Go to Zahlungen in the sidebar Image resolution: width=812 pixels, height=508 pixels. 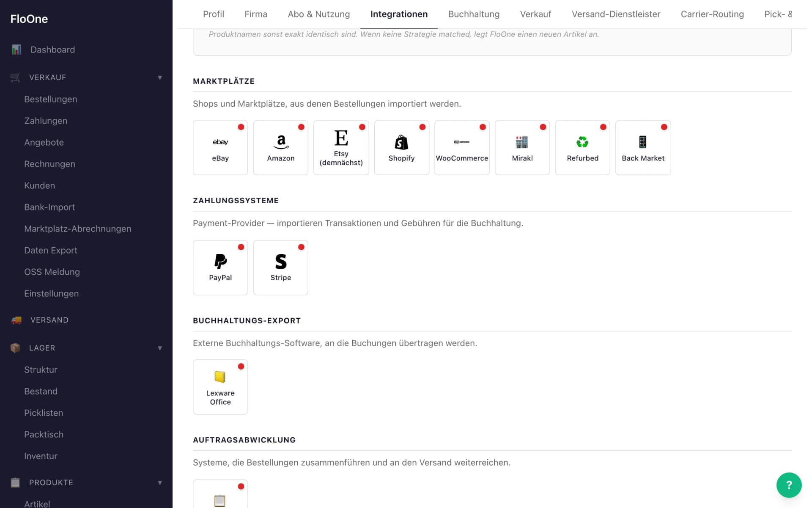click(x=46, y=121)
